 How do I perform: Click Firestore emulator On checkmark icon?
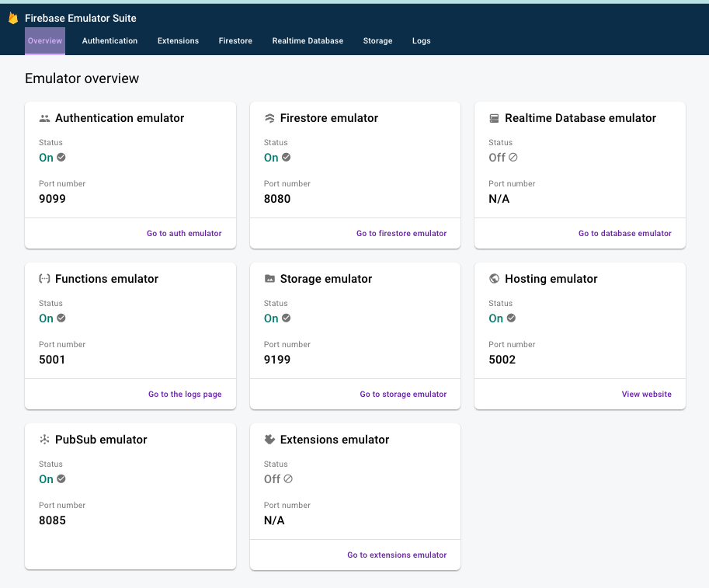[287, 157]
